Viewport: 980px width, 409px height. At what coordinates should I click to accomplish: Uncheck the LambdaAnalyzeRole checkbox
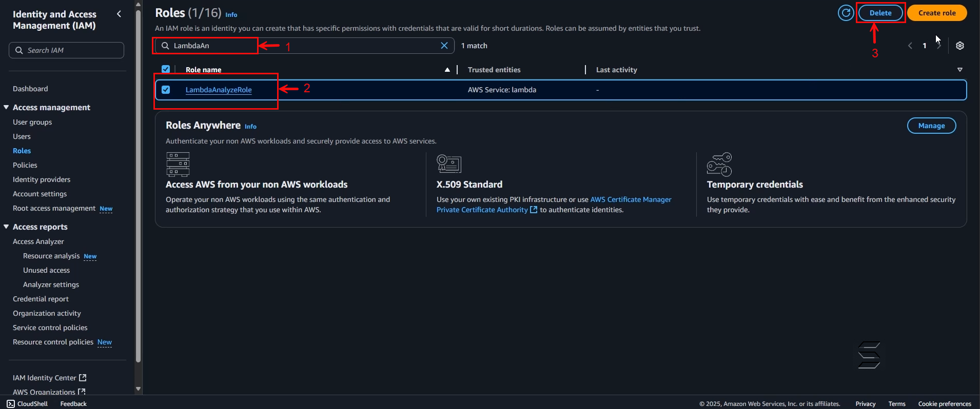pyautogui.click(x=166, y=90)
